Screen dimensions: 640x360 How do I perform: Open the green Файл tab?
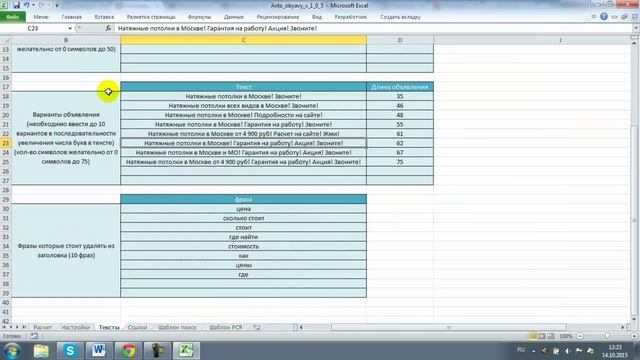(13, 17)
